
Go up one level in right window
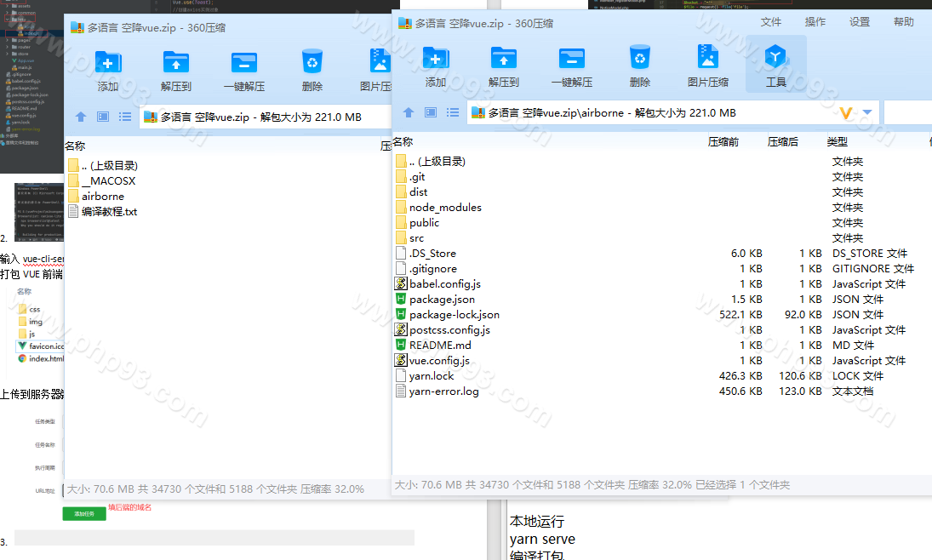pos(409,112)
